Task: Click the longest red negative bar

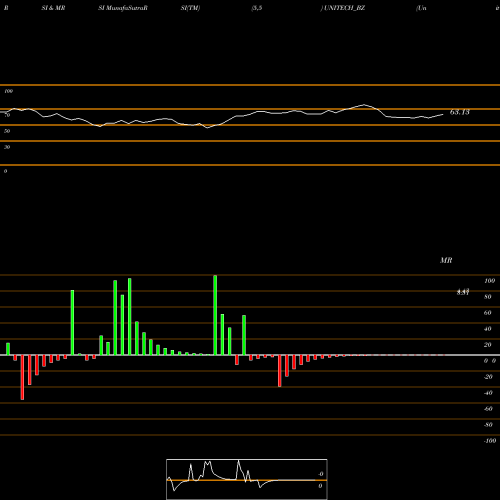Action: point(22,377)
